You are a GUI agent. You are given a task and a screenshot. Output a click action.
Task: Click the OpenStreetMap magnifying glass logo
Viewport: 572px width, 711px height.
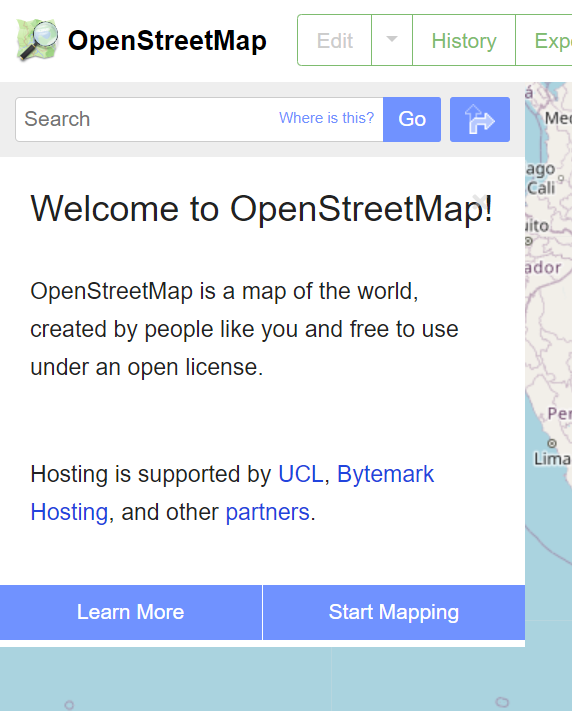(37, 40)
